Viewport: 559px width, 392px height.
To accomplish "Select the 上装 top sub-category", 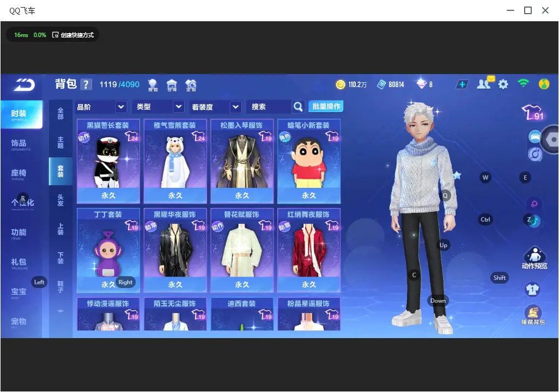I will click(x=60, y=229).
